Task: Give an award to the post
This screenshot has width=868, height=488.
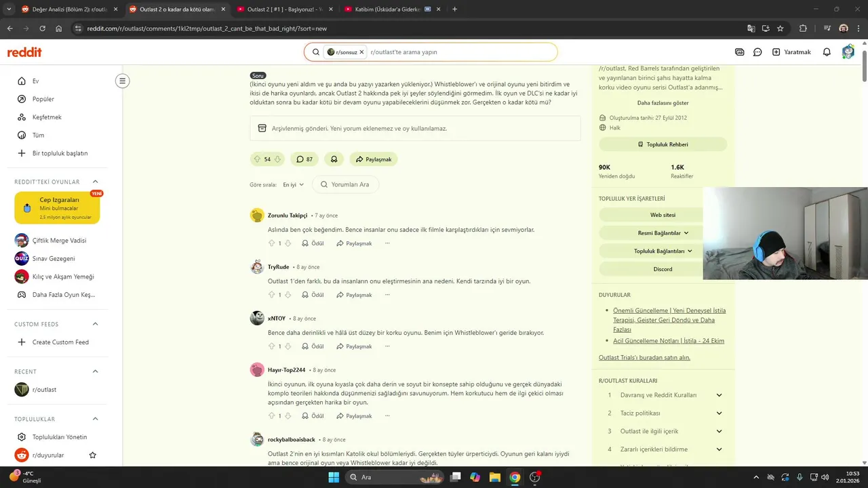Action: click(334, 159)
